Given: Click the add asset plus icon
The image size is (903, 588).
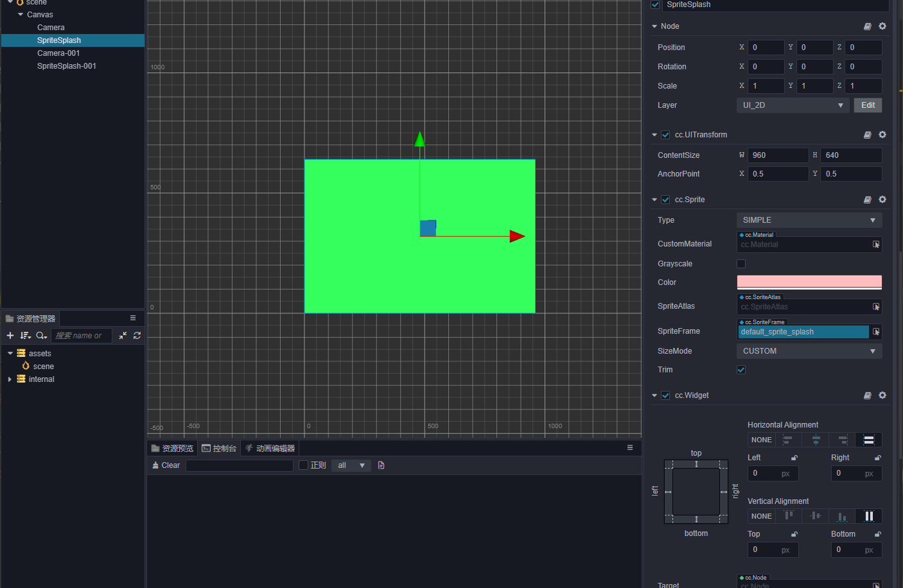Looking at the screenshot, I should (10, 336).
